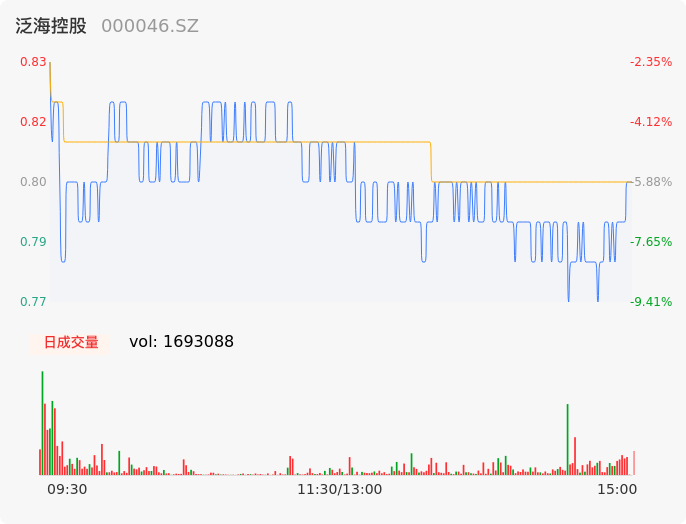Click the 0.77 price axis label

coord(33,301)
